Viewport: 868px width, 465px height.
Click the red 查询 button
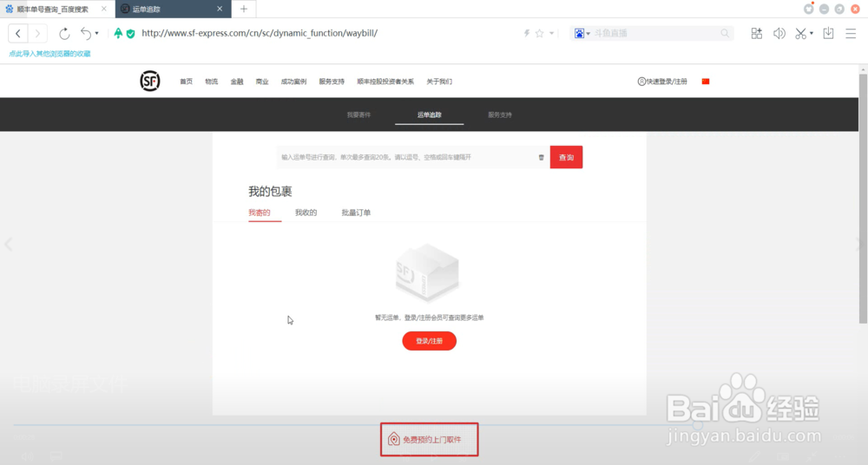(566, 157)
